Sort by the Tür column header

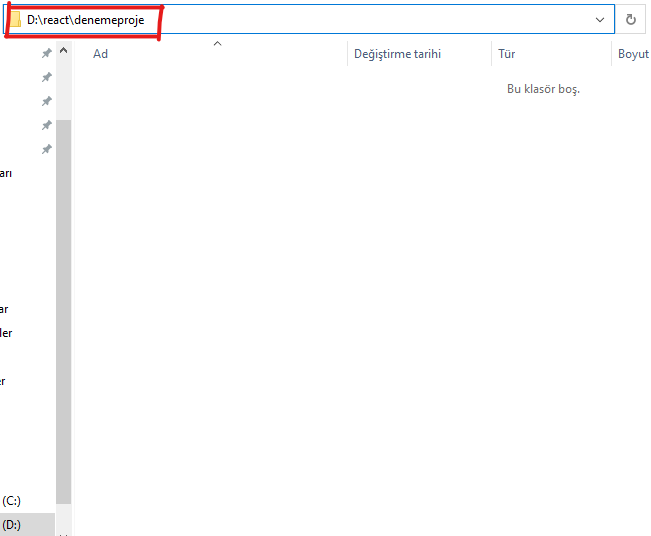[x=507, y=54]
